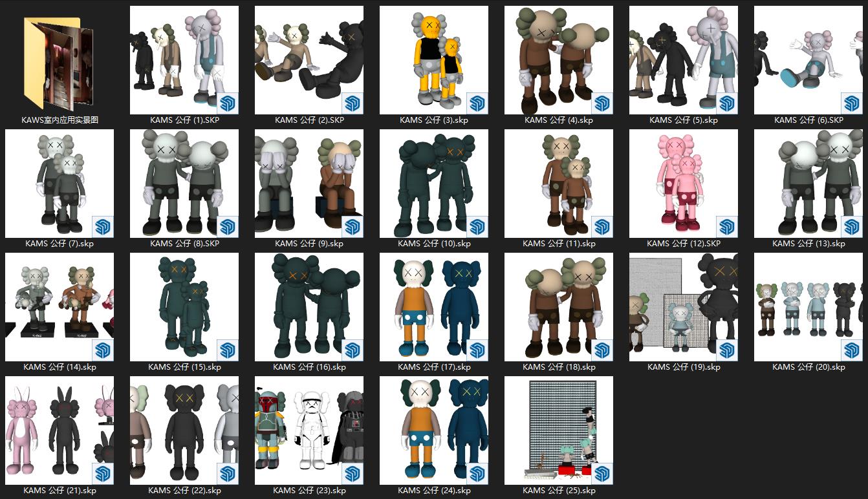Click the file name label KAMS 公仔 (9).skp
The image size is (868, 499).
pyautogui.click(x=309, y=244)
